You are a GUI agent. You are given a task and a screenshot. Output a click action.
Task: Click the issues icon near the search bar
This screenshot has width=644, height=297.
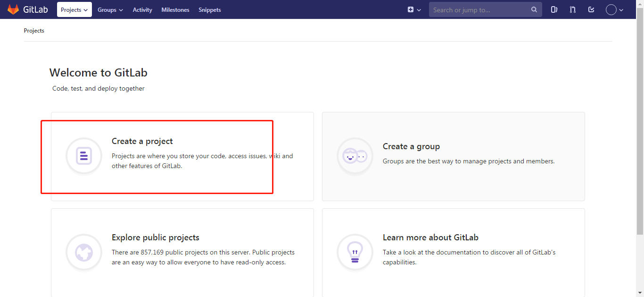(x=554, y=9)
